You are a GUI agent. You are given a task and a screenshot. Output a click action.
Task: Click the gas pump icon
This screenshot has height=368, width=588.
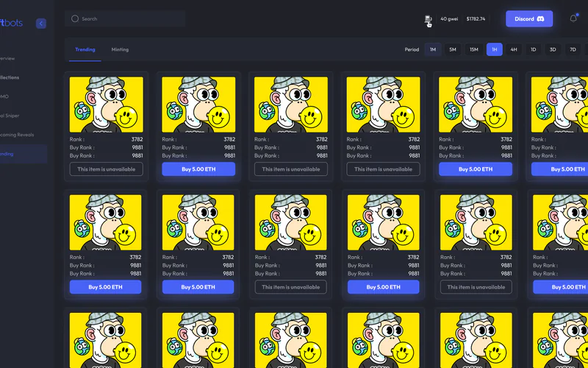pos(429,19)
